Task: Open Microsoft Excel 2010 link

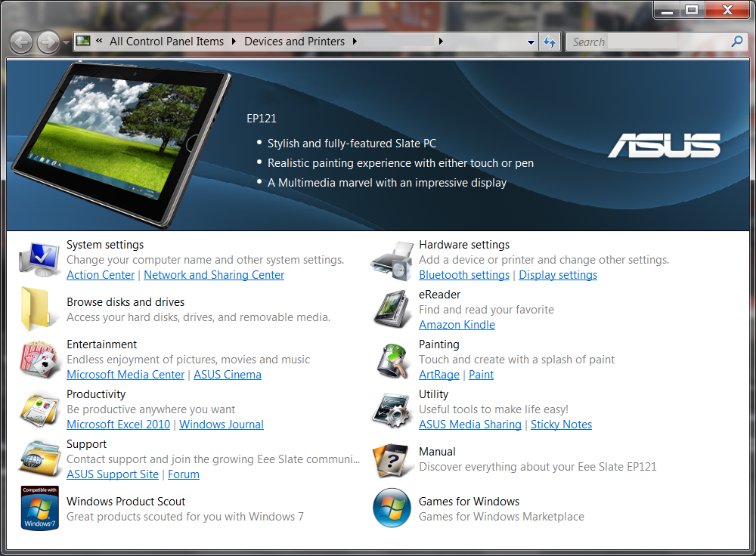Action: tap(119, 425)
